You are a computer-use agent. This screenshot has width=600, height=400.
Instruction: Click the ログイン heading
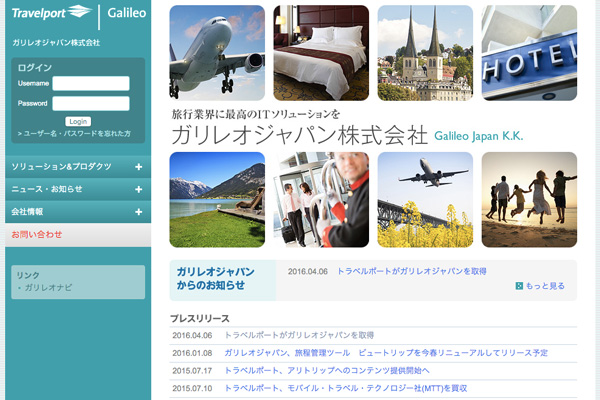35,68
